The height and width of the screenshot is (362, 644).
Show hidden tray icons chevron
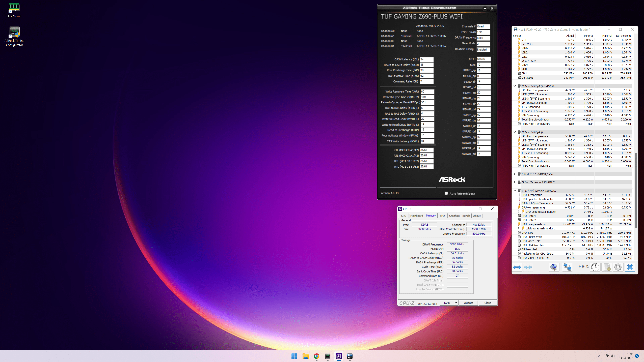pos(600,356)
